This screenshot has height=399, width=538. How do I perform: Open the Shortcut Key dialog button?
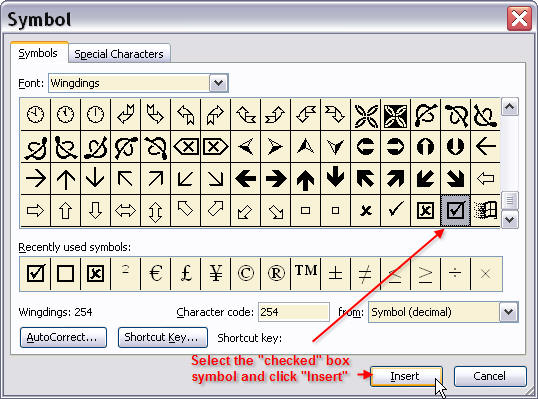coord(163,337)
